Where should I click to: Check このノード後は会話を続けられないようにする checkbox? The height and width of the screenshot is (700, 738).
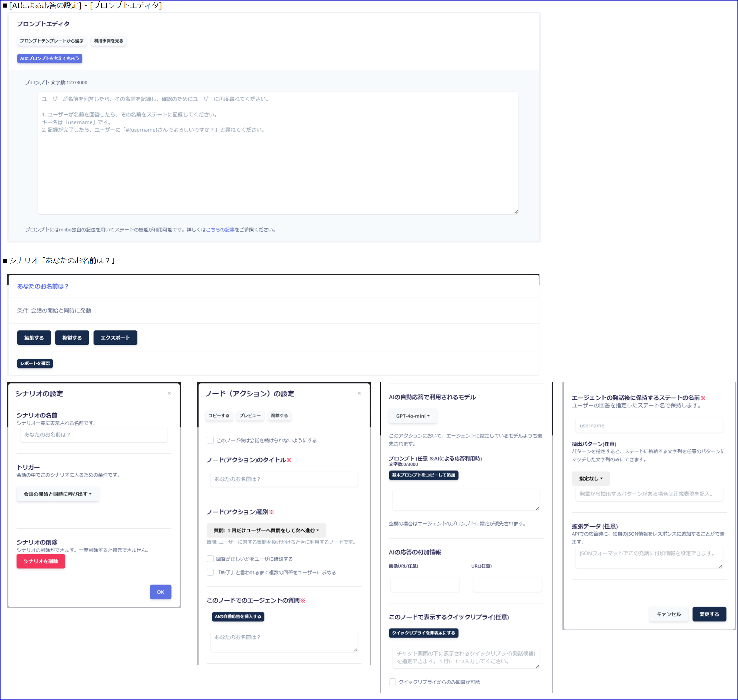click(210, 440)
